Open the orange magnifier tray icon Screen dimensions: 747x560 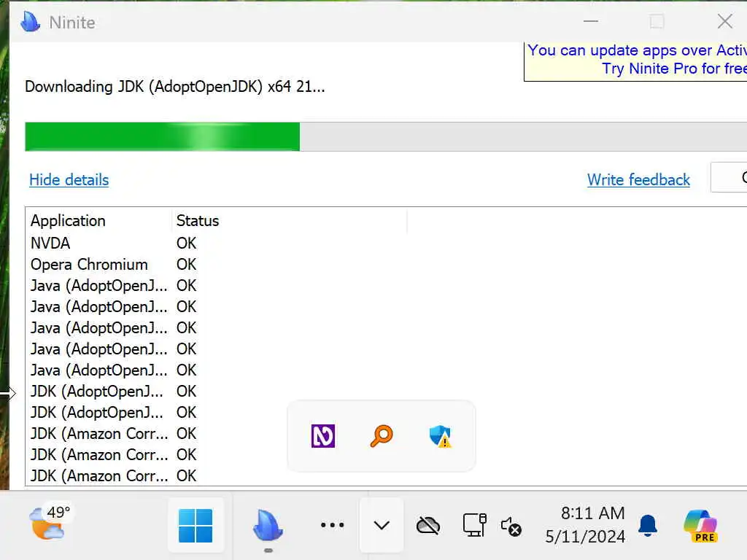point(382,436)
